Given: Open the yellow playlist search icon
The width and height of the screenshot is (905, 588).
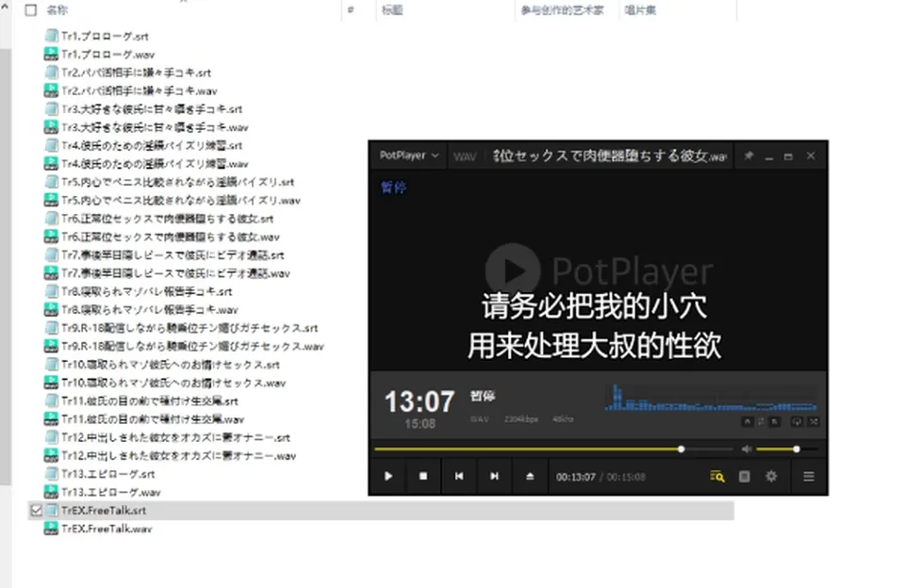Looking at the screenshot, I should coord(716,477).
